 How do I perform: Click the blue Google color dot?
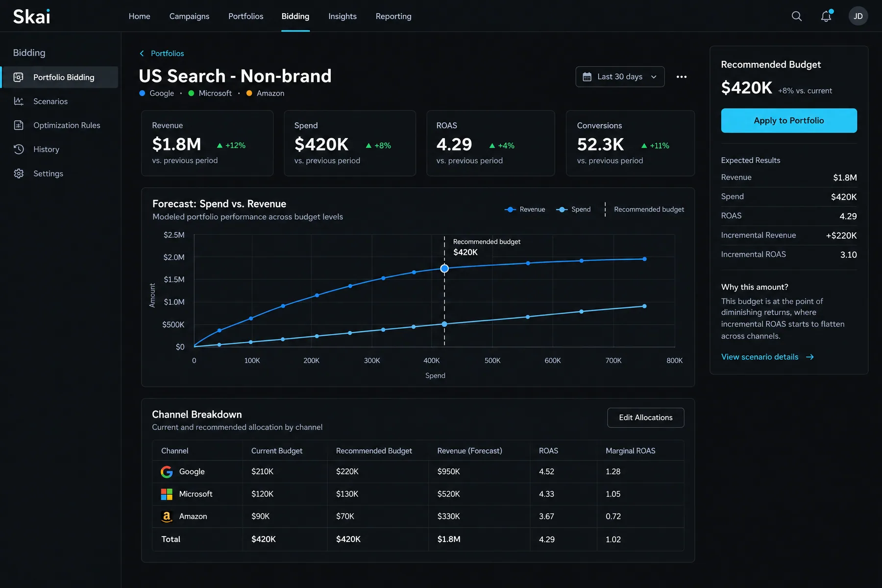coord(142,93)
